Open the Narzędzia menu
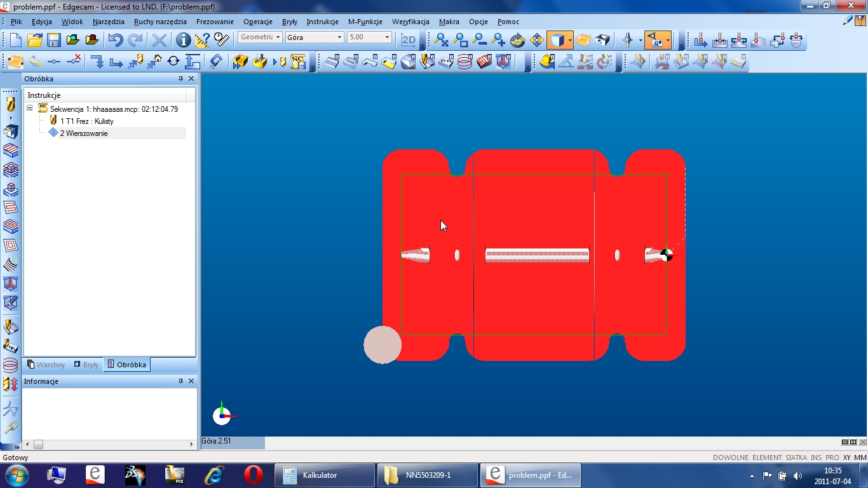Screen dimensions: 868x488 pyautogui.click(x=109, y=22)
